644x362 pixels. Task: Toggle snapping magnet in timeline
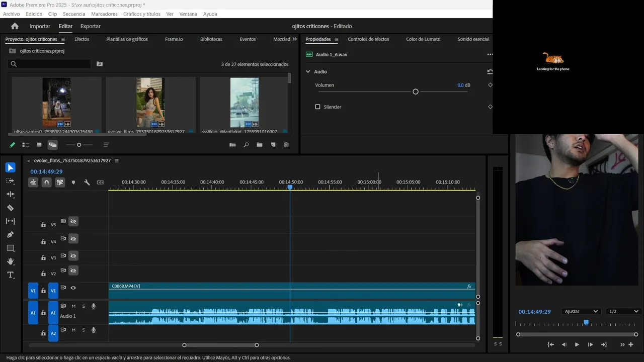(x=46, y=183)
